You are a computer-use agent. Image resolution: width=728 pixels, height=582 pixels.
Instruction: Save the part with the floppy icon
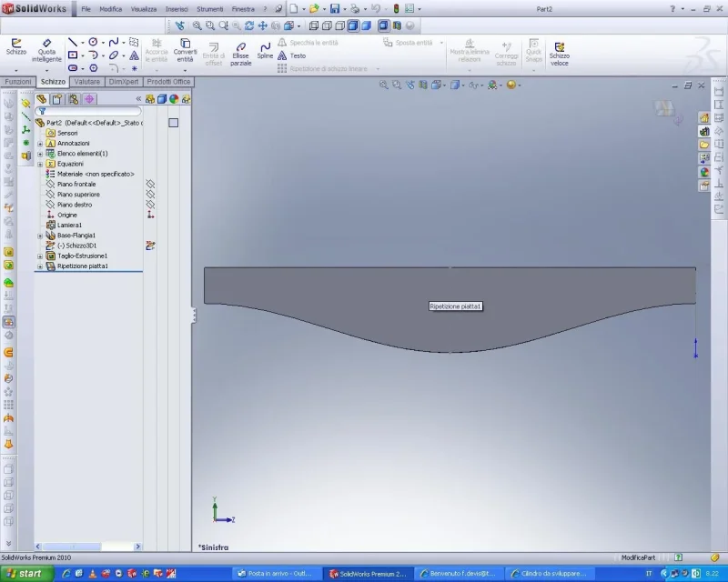335,9
